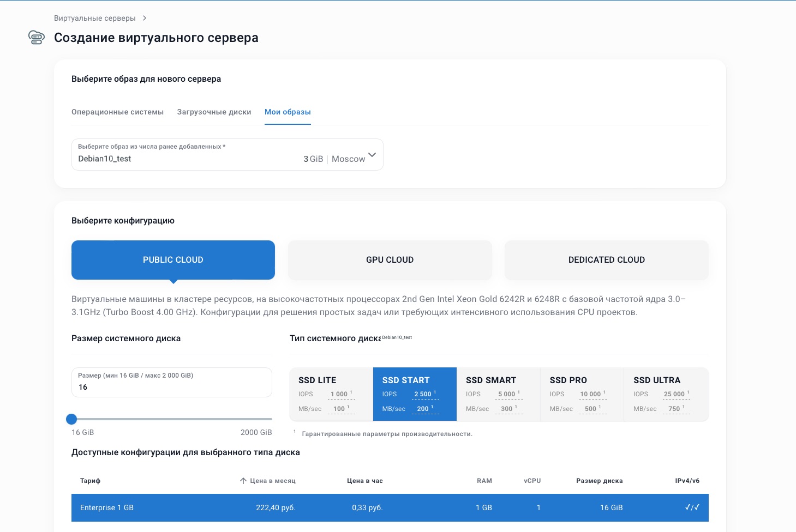
Task: Select the SSD PRO disk type
Action: 582,394
